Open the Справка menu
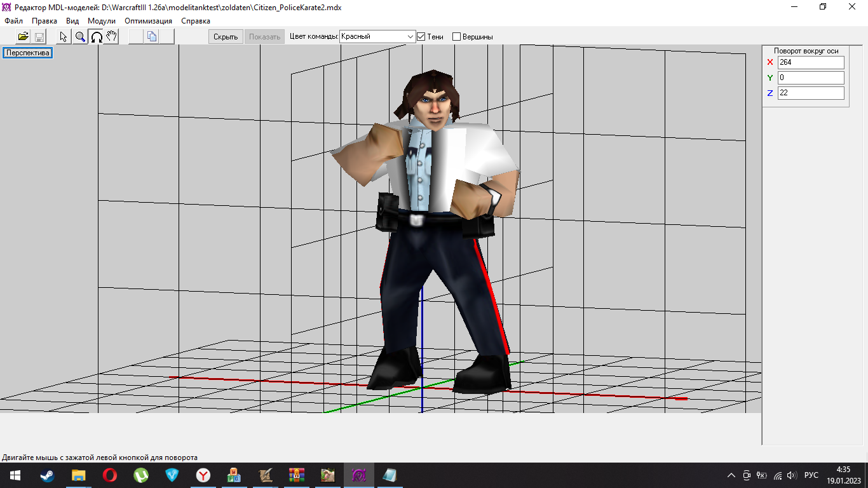This screenshot has height=488, width=868. click(x=196, y=21)
